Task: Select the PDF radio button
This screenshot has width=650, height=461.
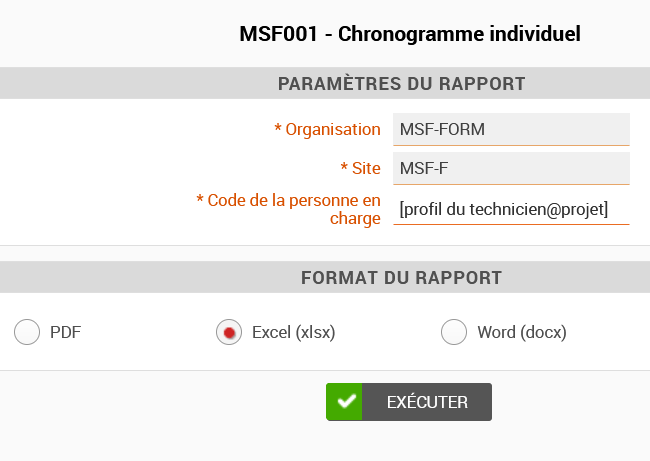Action: (x=27, y=332)
